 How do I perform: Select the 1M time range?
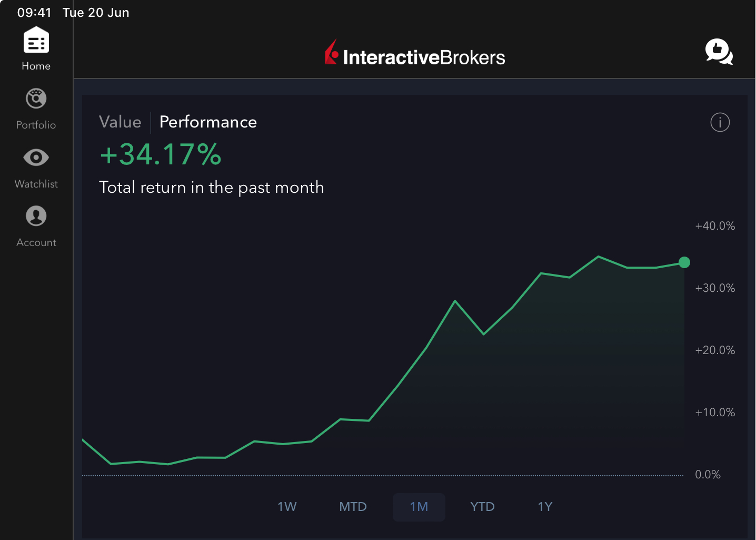(x=419, y=507)
